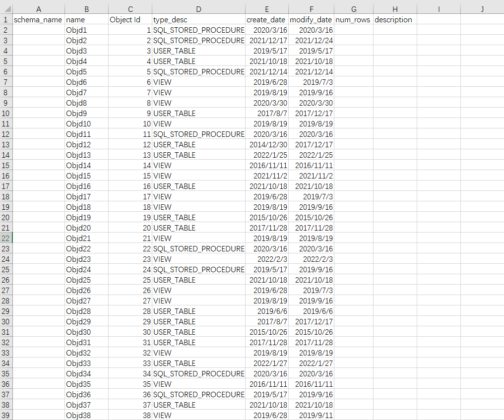
Task: Click the modify_date cell showing 2019/9/11
Action: [312, 416]
